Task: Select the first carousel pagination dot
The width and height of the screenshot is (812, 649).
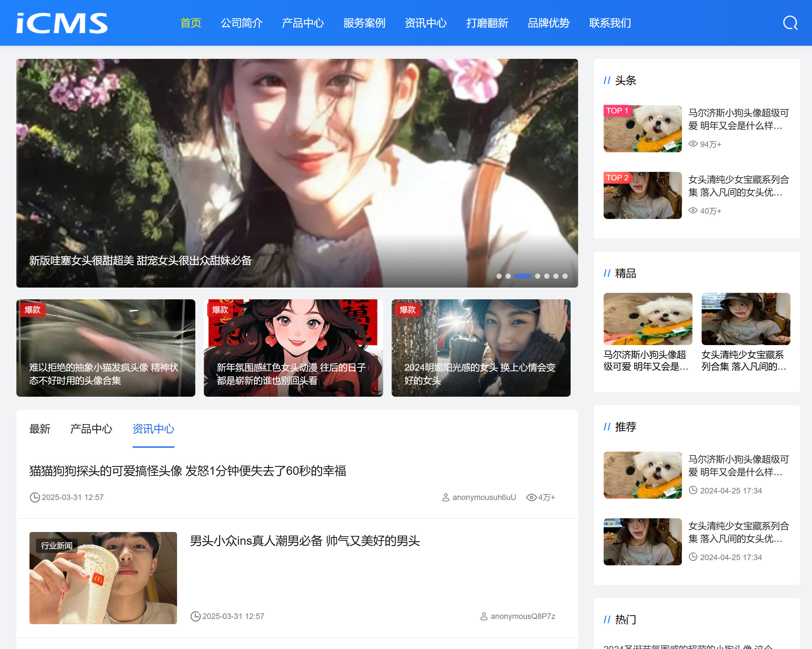Action: [x=499, y=276]
